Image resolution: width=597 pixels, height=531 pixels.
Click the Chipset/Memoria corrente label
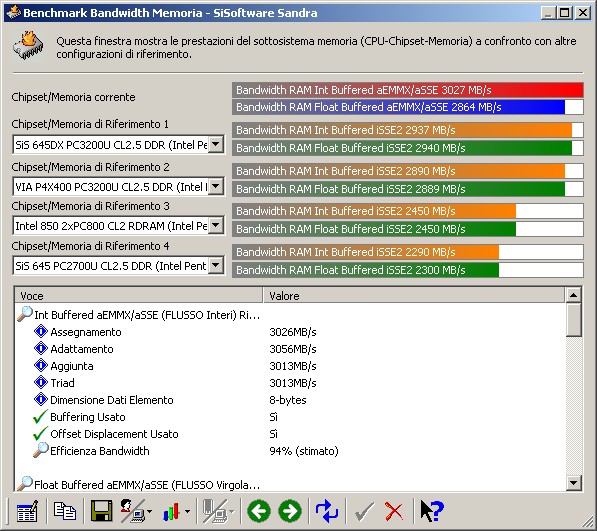pos(73,97)
